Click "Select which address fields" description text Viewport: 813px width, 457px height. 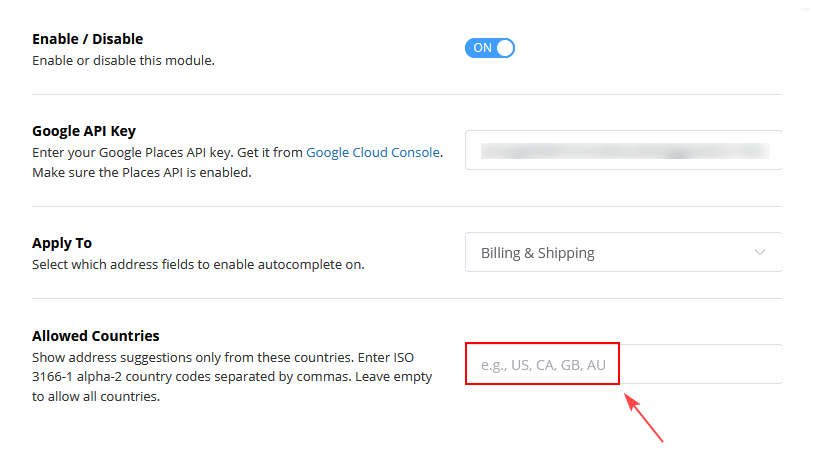(x=198, y=265)
